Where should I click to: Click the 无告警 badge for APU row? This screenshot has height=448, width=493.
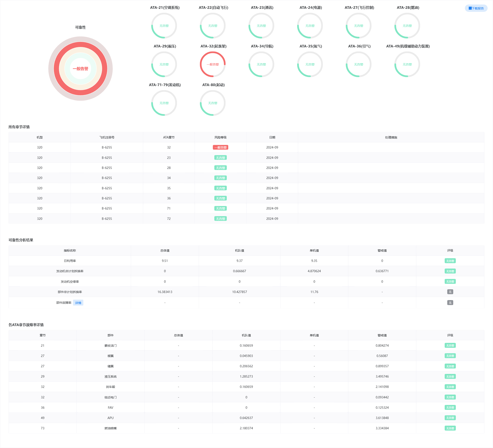pyautogui.click(x=450, y=418)
